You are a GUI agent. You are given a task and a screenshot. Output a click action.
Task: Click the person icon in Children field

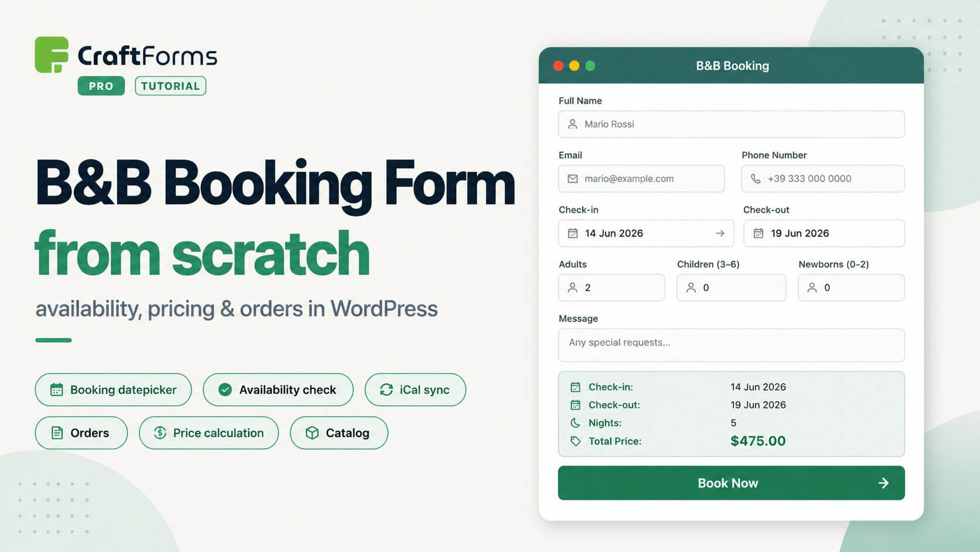click(x=691, y=287)
